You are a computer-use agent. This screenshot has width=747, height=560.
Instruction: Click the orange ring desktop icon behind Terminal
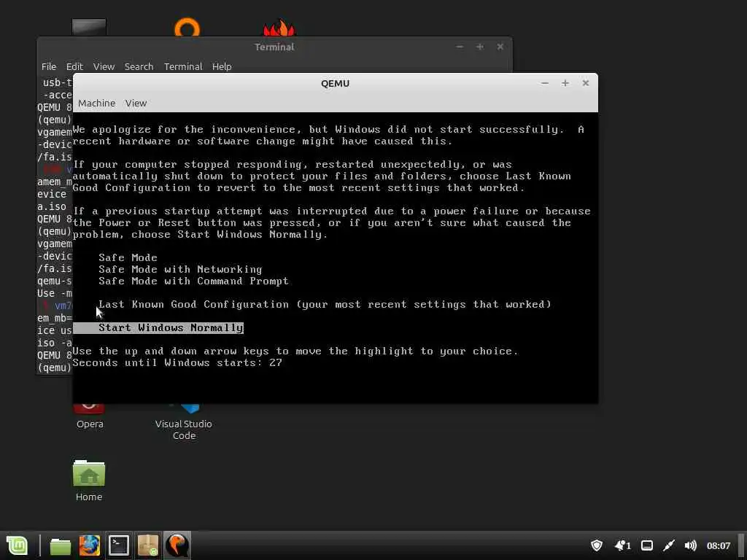coord(187,27)
